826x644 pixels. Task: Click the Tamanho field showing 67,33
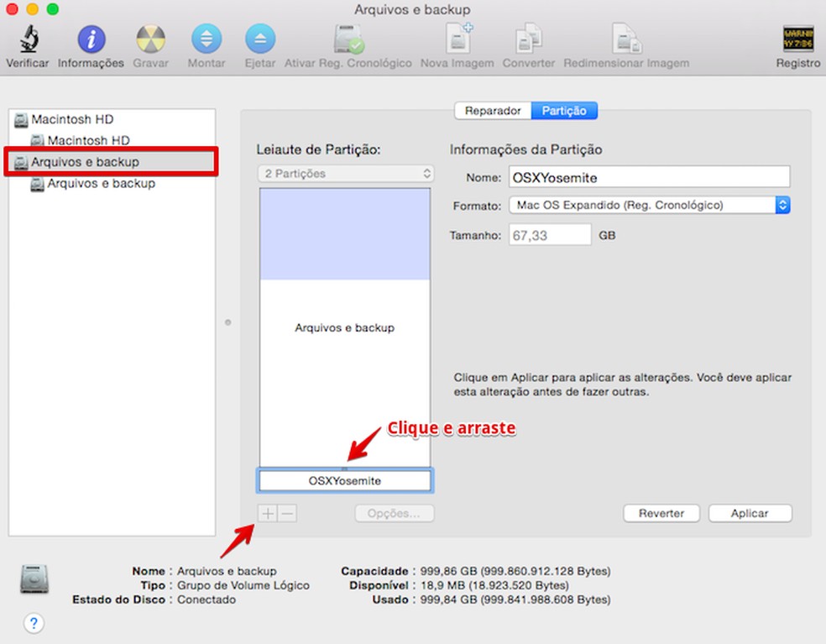click(x=550, y=235)
